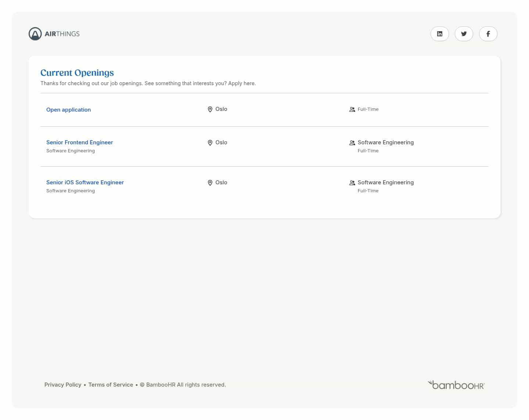Click Software Engineering label under Senior iOS Engineer title
The height and width of the screenshot is (420, 529).
(71, 191)
